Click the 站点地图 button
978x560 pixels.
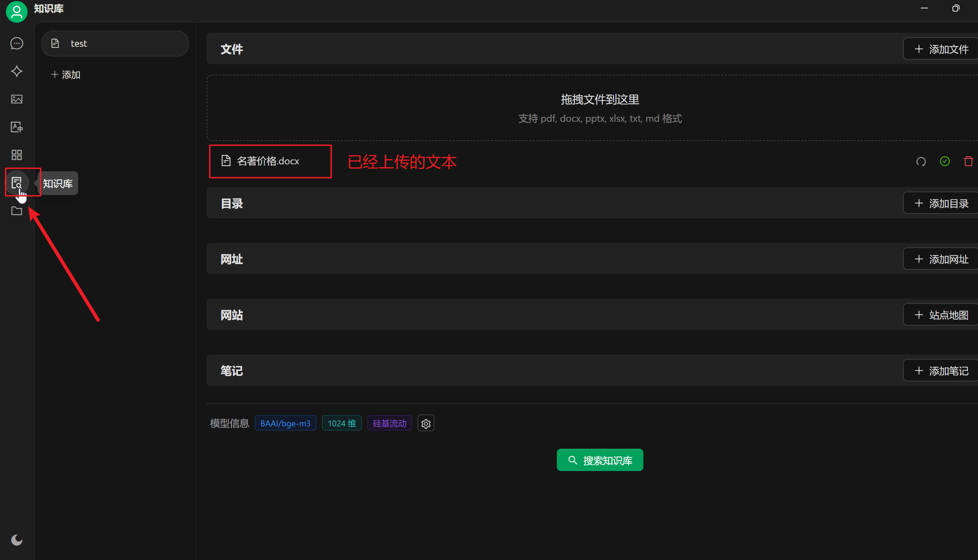[941, 315]
